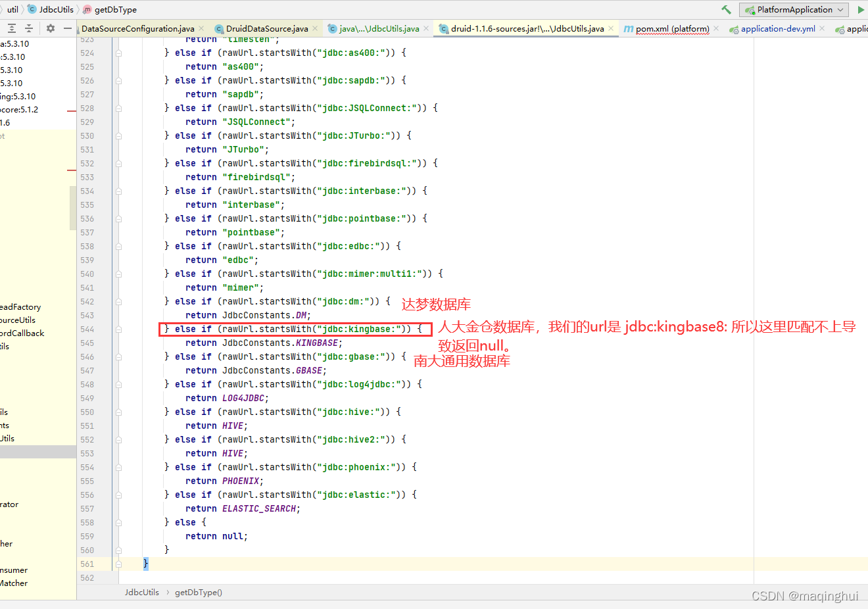Run PlatformApplication using the green arrow
Image resolution: width=868 pixels, height=609 pixels.
(x=862, y=9)
